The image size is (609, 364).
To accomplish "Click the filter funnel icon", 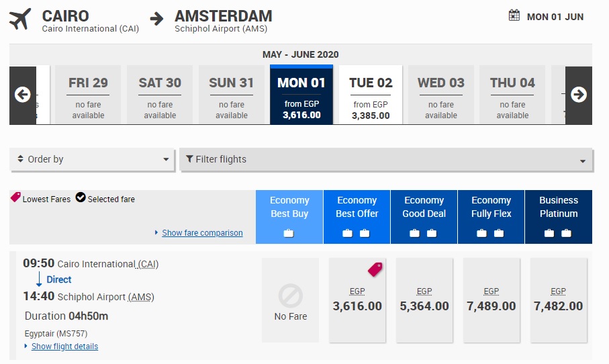I will [x=190, y=159].
